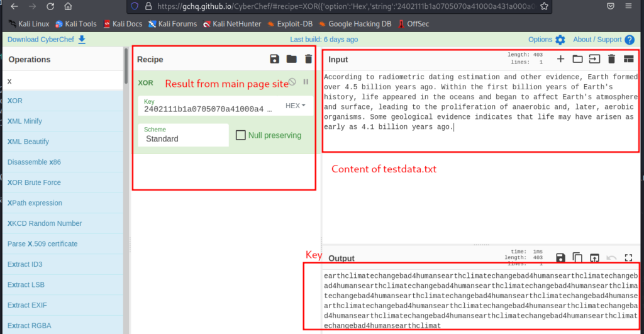This screenshot has width=644, height=334.
Task: Open folder as input
Action: pyautogui.click(x=577, y=59)
